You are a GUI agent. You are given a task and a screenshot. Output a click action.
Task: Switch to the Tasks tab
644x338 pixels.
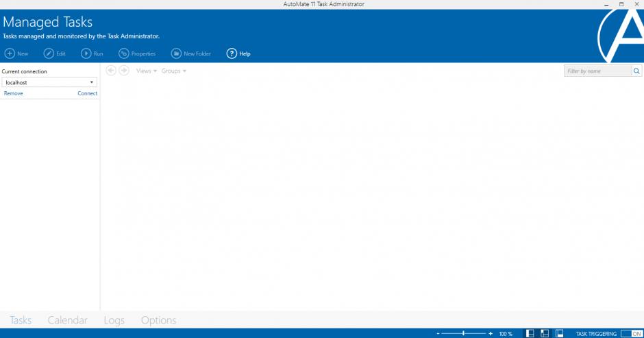tap(21, 320)
